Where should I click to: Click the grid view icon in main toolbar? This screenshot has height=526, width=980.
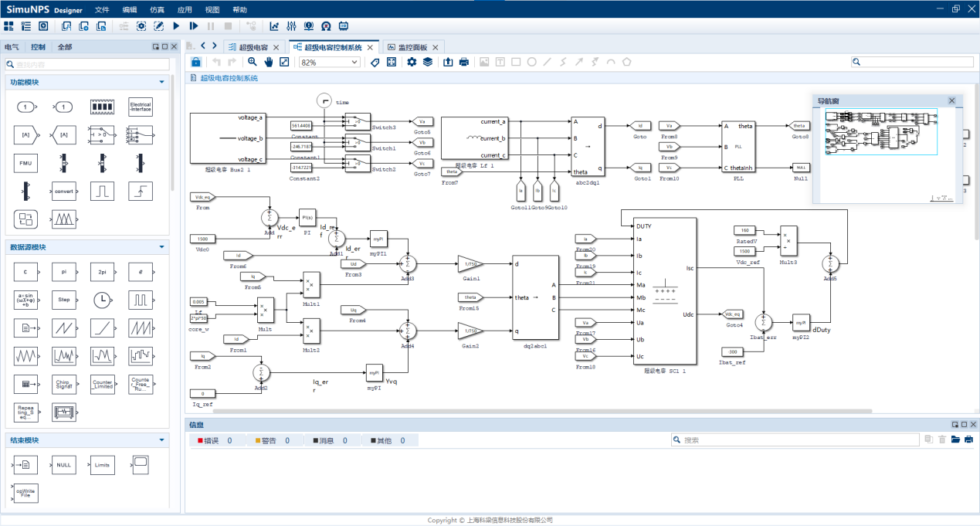click(8, 26)
